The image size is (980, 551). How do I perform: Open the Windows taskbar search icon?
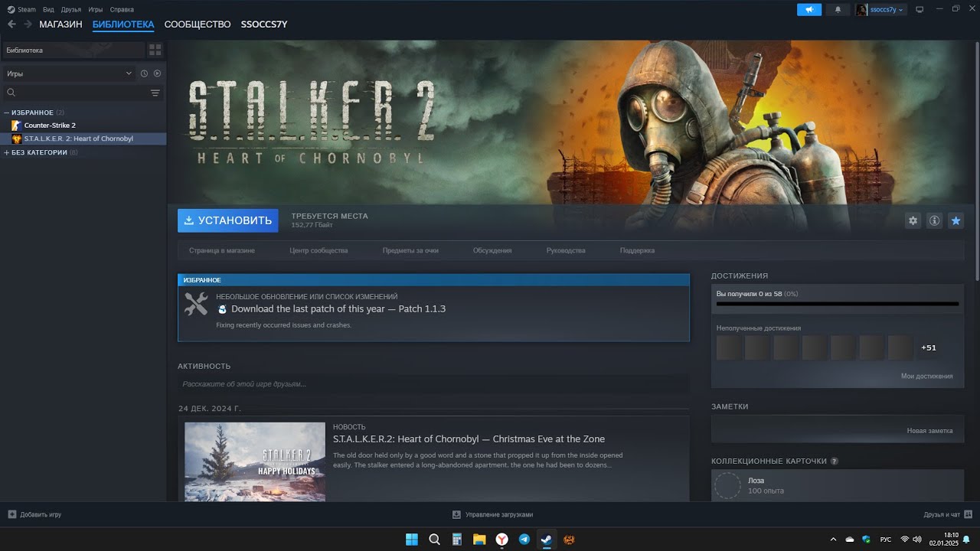click(x=434, y=539)
